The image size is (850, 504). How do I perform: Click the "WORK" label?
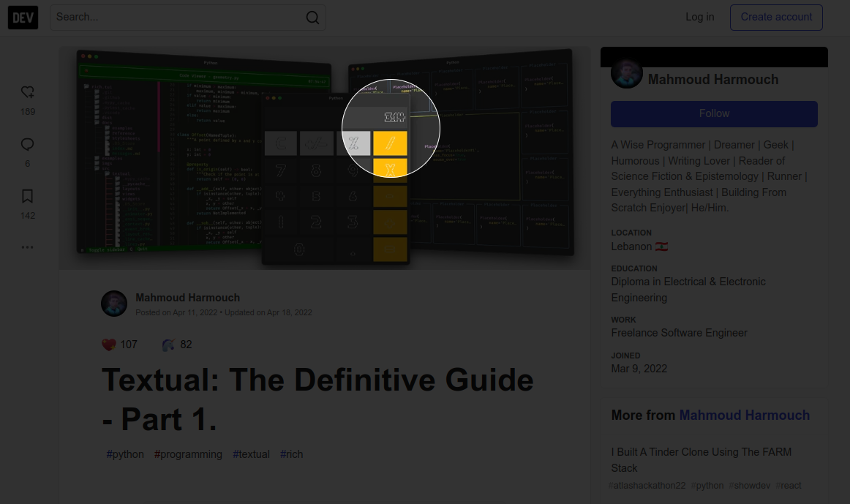coord(624,320)
